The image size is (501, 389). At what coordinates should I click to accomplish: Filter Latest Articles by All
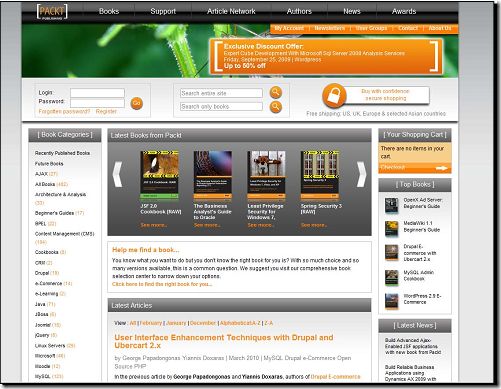(x=133, y=323)
